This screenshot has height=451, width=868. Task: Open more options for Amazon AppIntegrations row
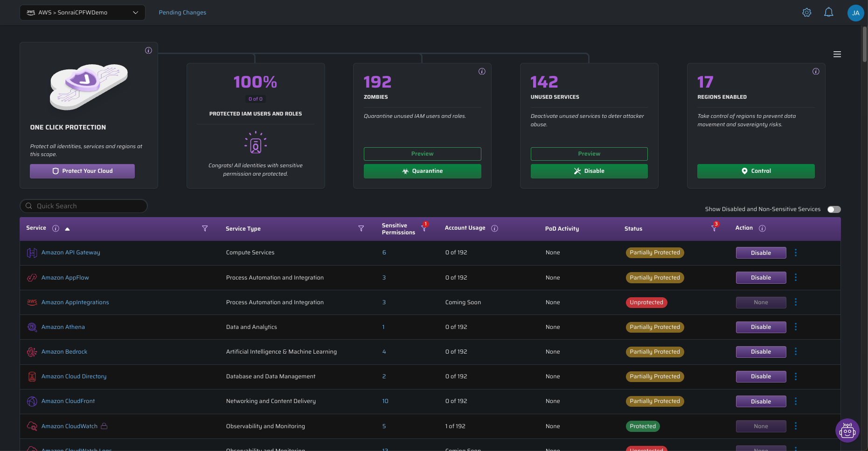click(796, 302)
